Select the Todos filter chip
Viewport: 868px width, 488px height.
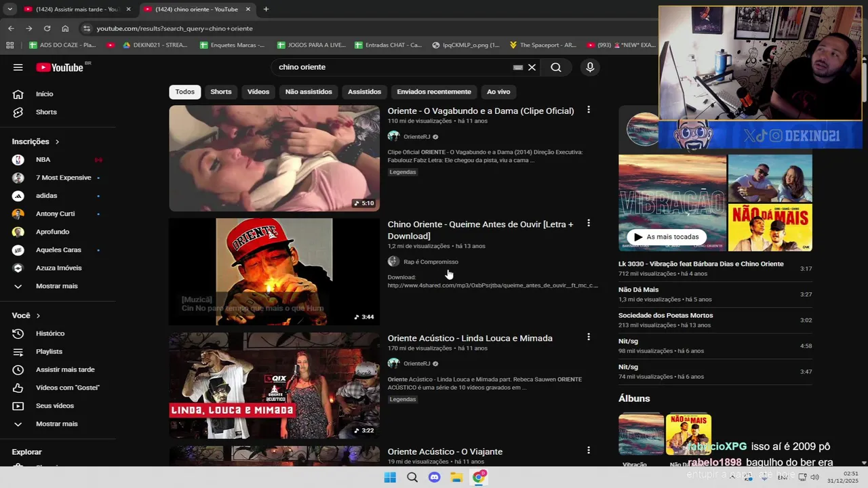[x=185, y=91]
